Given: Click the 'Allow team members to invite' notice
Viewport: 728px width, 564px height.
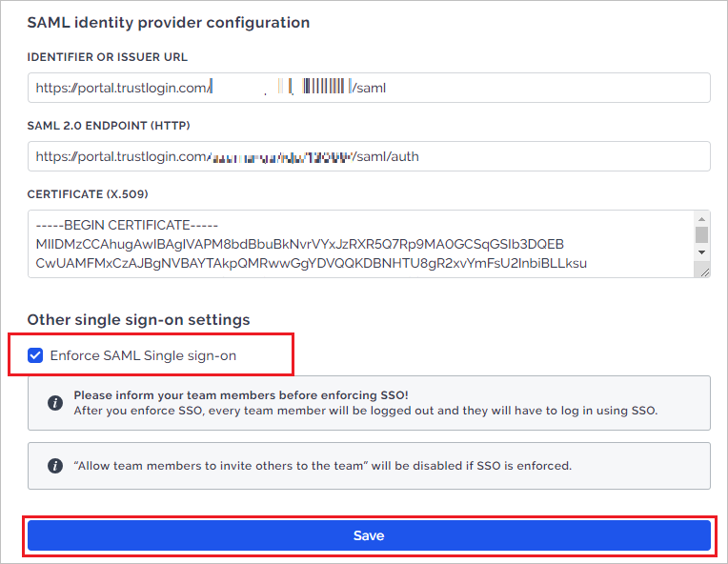Looking at the screenshot, I should [369, 466].
